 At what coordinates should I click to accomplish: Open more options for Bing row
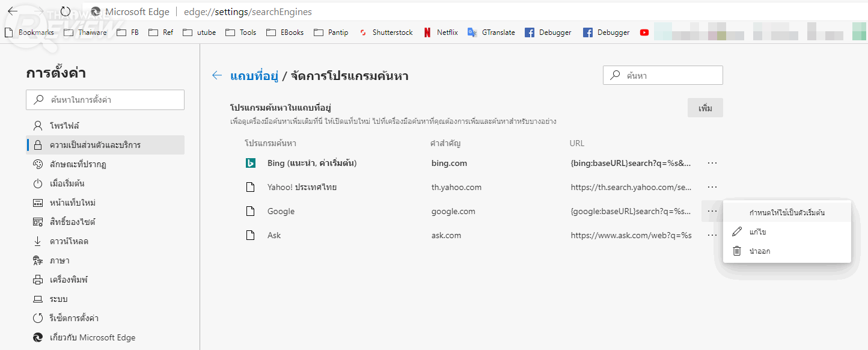click(x=712, y=163)
